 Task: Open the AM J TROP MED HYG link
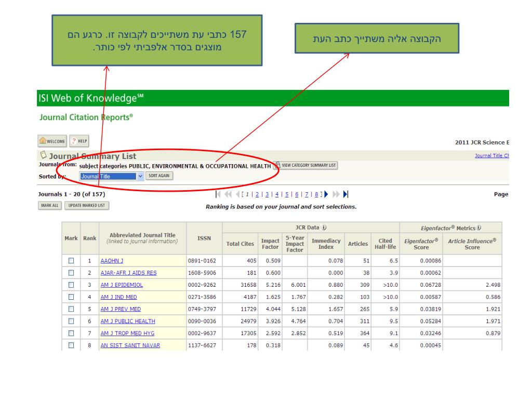pos(127,334)
